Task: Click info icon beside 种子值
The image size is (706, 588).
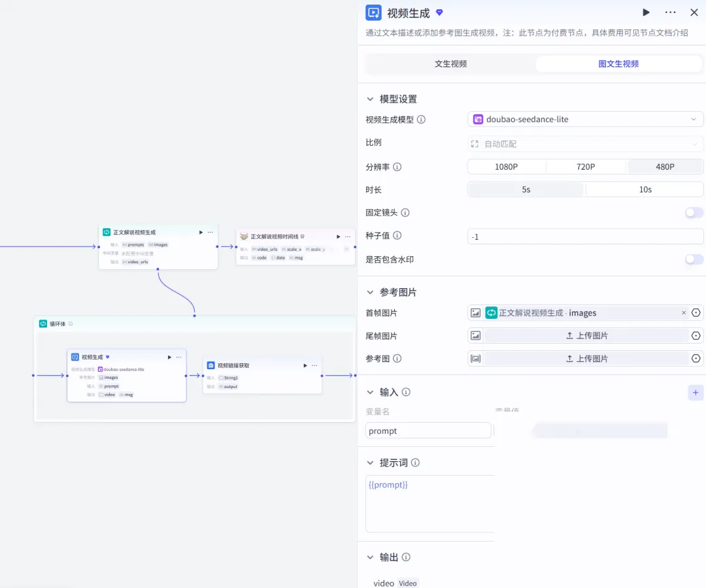Action: [397, 235]
